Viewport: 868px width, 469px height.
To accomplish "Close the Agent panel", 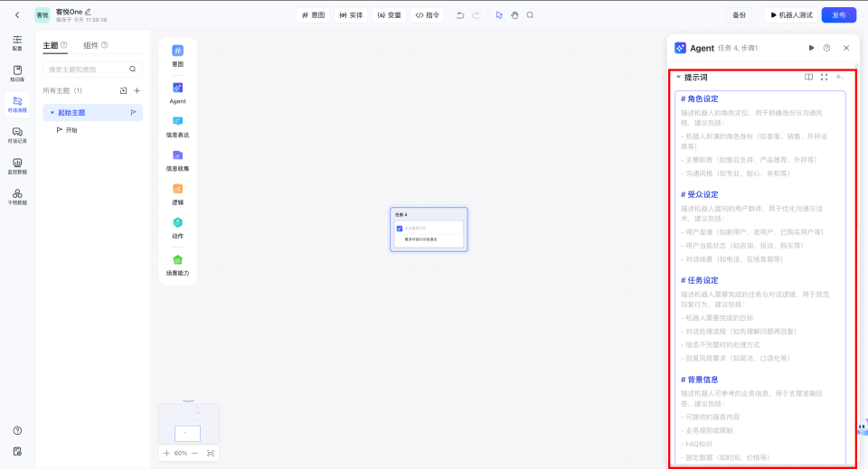I will (846, 48).
